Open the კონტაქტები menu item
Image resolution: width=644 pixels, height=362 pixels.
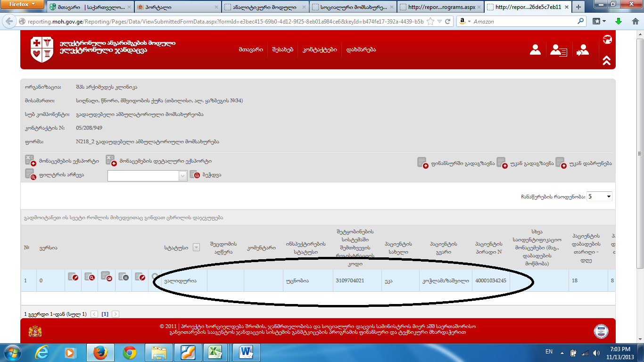click(320, 50)
